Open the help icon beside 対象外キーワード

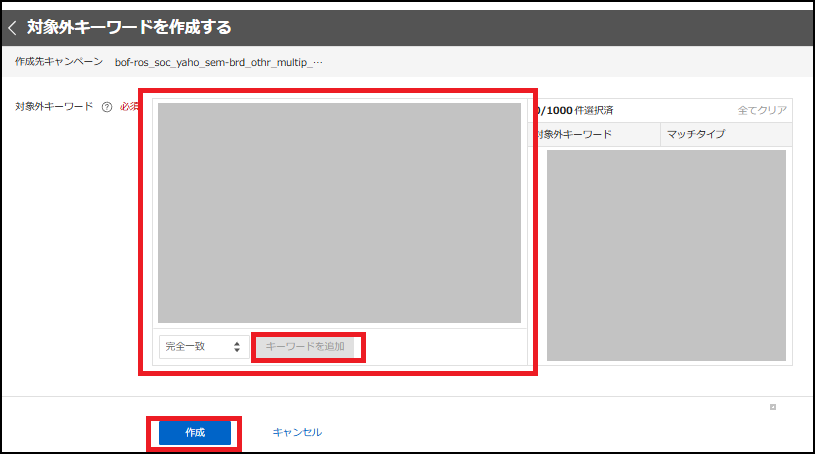[106, 107]
